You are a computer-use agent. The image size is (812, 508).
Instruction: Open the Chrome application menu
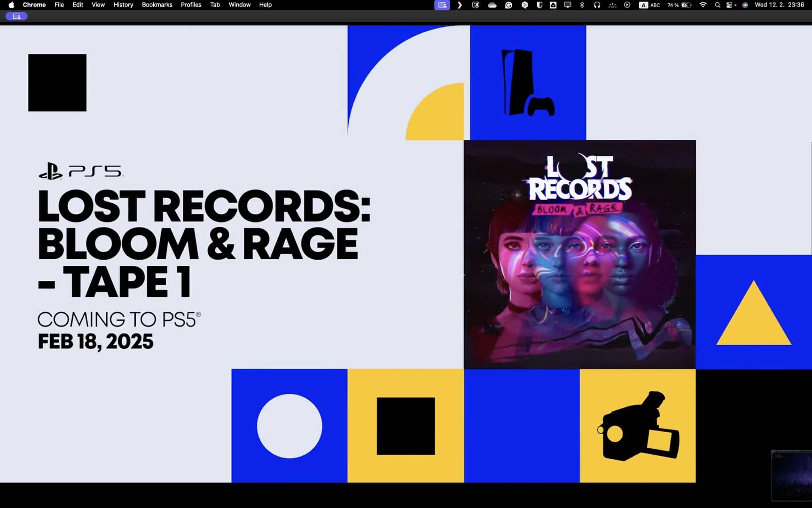tap(34, 5)
